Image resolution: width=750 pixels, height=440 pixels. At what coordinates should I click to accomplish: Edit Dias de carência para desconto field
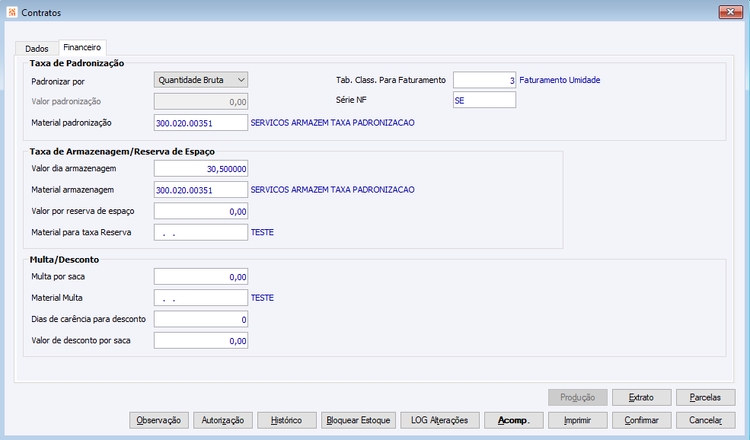pyautogui.click(x=201, y=319)
